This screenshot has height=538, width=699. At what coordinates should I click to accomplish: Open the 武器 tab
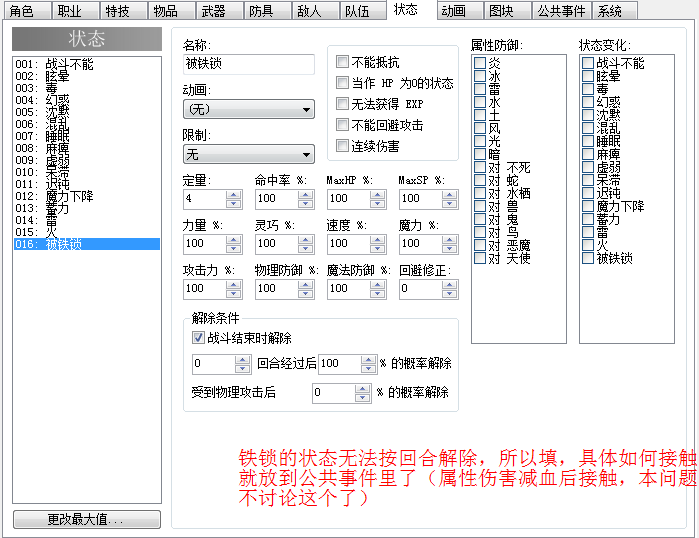219,11
